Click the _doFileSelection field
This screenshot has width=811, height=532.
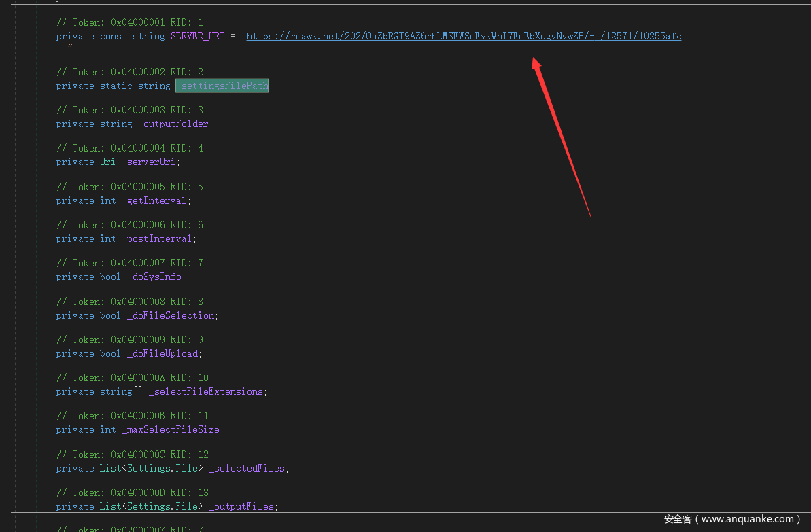pyautogui.click(x=171, y=316)
